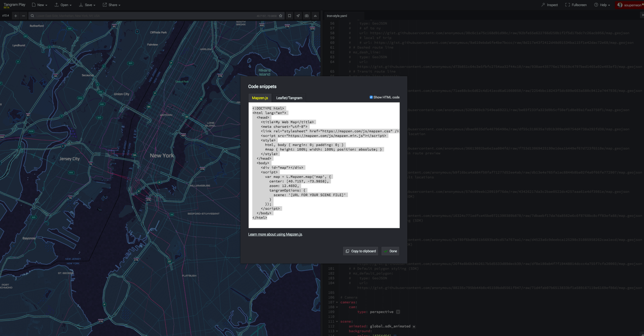Click the Union City label on the map
The height and width of the screenshot is (336, 644).
pos(122,94)
